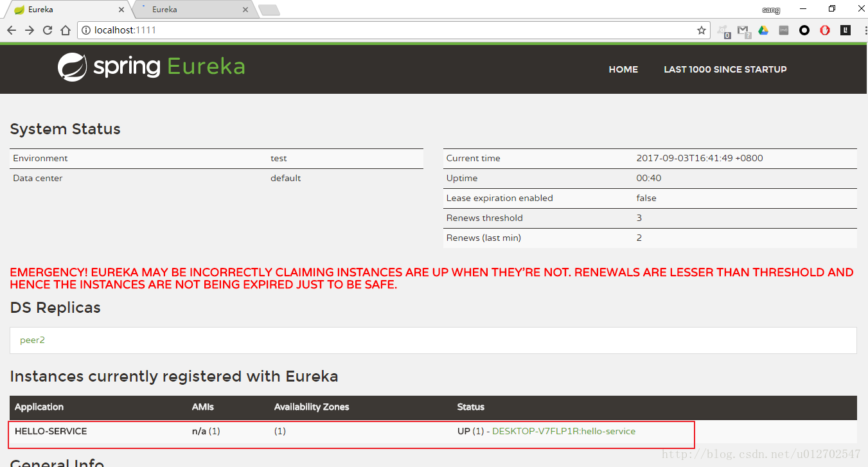Open a new browser tab
This screenshot has width=868, height=467.
[x=269, y=10]
